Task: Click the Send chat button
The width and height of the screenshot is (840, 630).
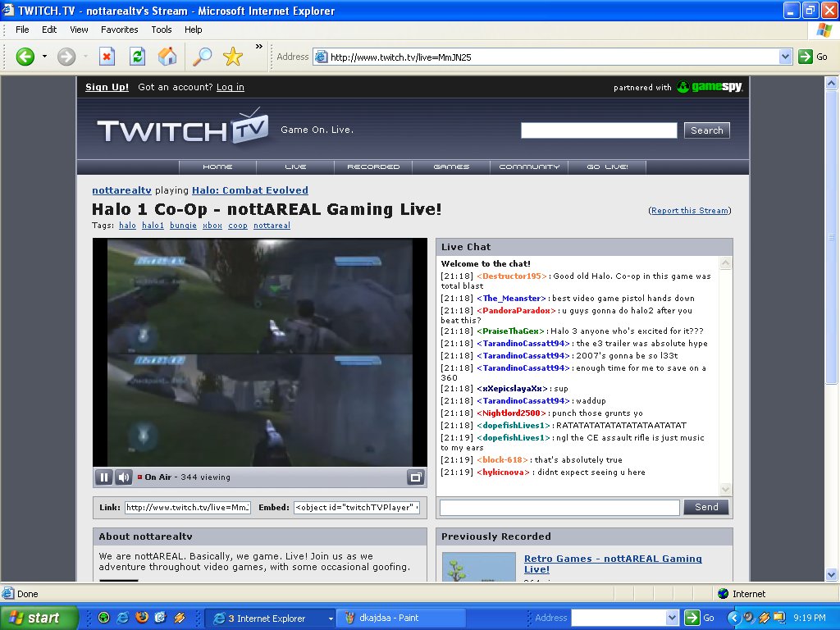Action: [705, 507]
